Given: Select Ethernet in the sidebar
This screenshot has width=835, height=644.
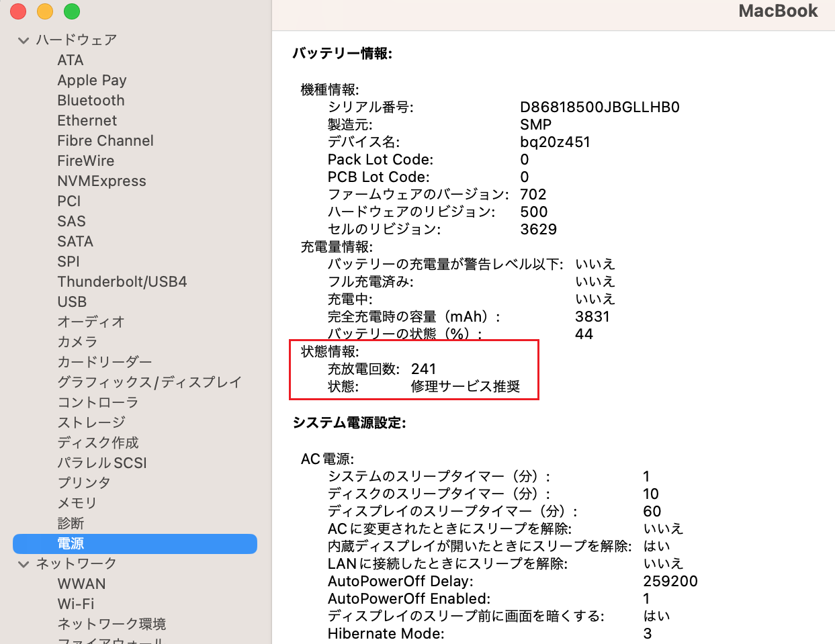Looking at the screenshot, I should point(87,120).
